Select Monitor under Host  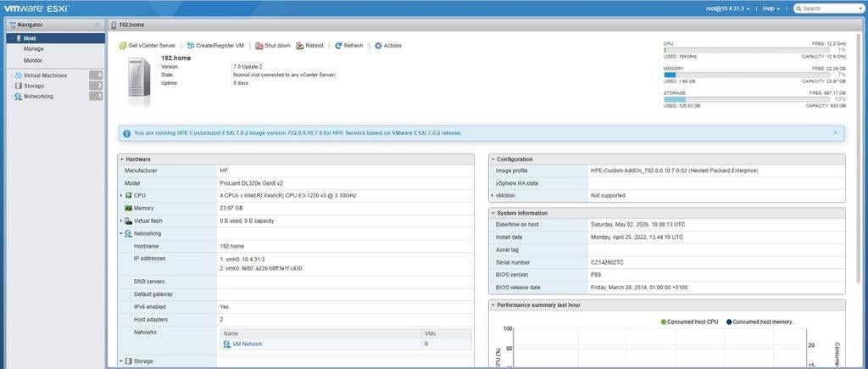pyautogui.click(x=33, y=60)
